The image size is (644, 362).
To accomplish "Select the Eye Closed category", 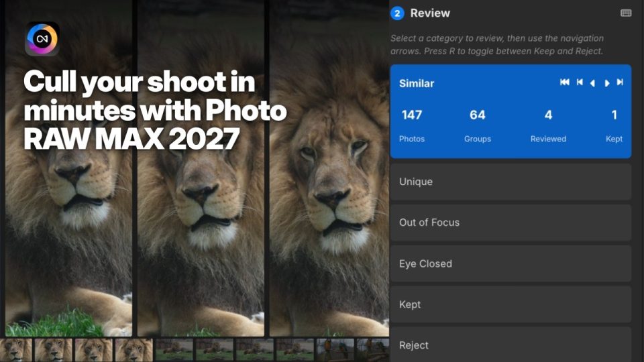I will coord(511,263).
